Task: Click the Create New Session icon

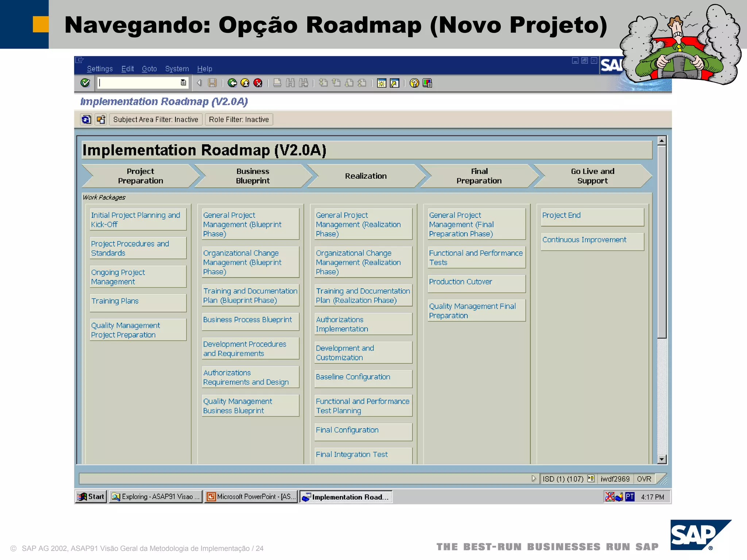Action: [382, 83]
